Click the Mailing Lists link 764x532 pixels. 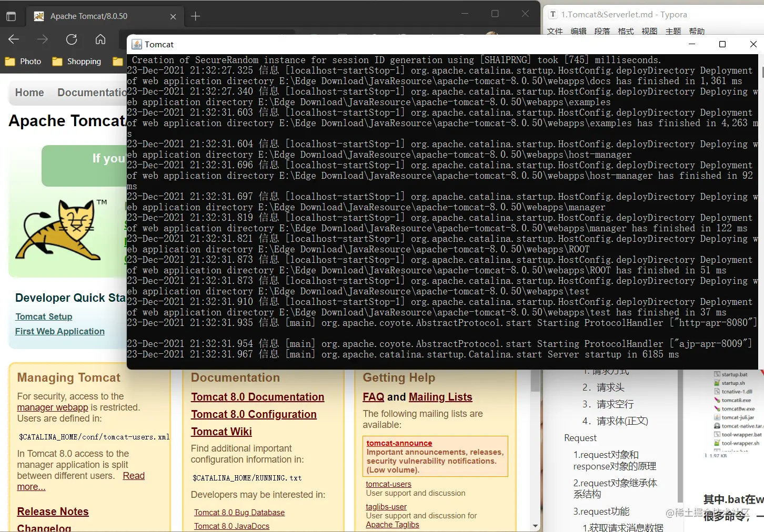pos(440,397)
